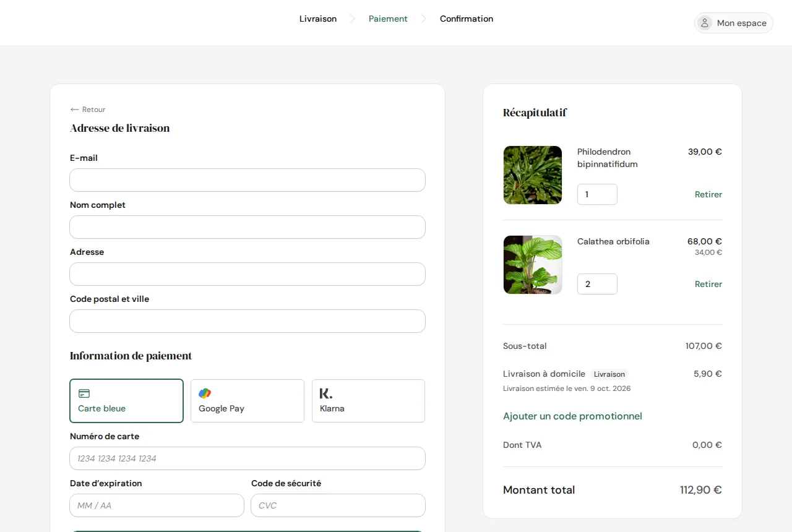Click the Calathea orbifolia product name

click(x=613, y=242)
